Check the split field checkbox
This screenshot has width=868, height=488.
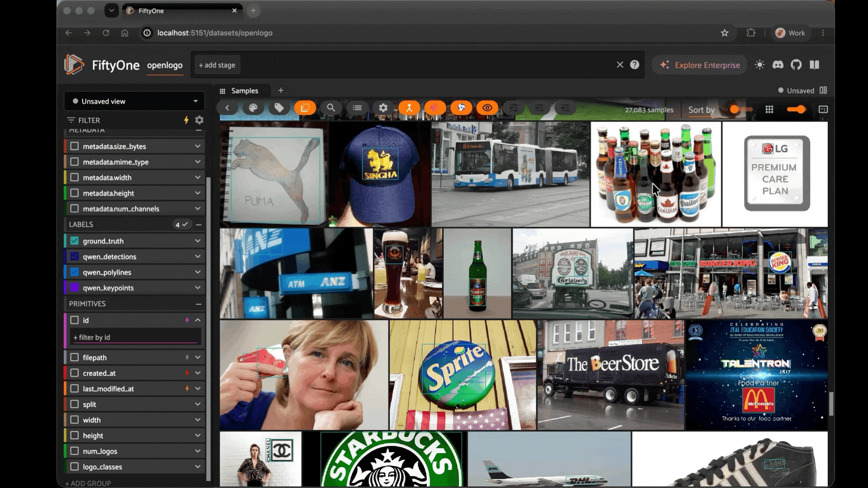(75, 404)
